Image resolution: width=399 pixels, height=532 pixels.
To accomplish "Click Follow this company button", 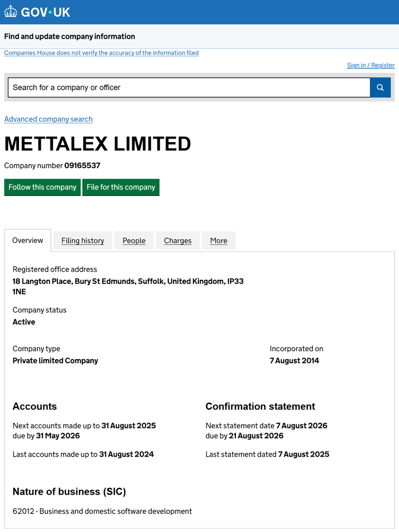I will click(42, 187).
